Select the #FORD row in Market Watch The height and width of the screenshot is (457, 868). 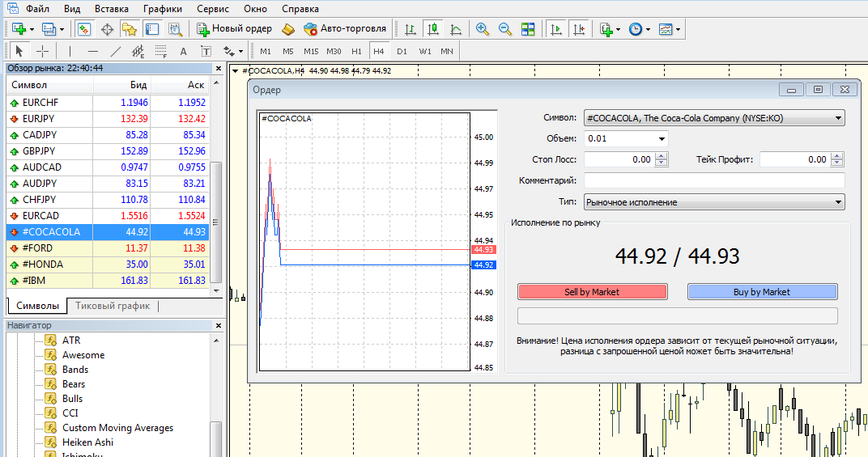point(108,248)
